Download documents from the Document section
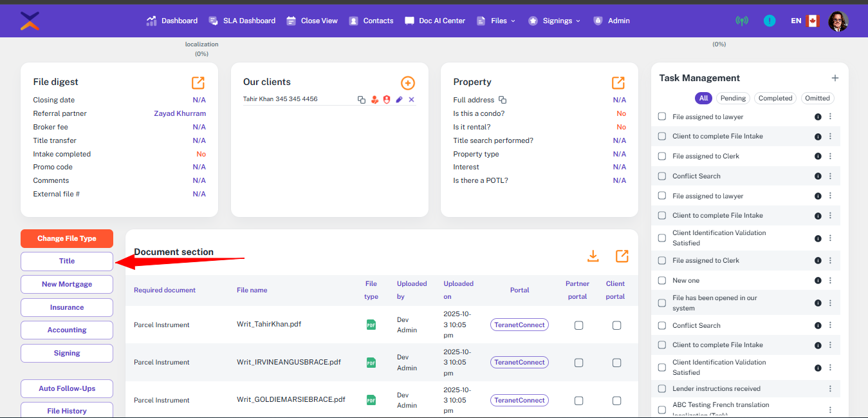This screenshot has width=868, height=418. pyautogui.click(x=593, y=256)
